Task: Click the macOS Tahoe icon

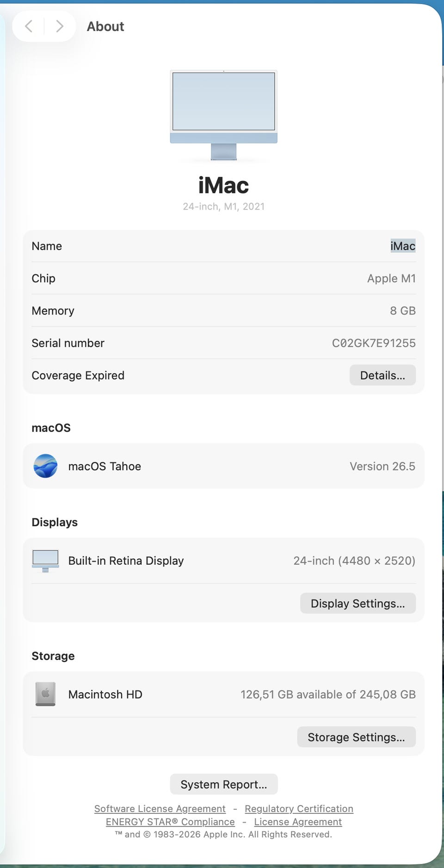Action: point(45,466)
